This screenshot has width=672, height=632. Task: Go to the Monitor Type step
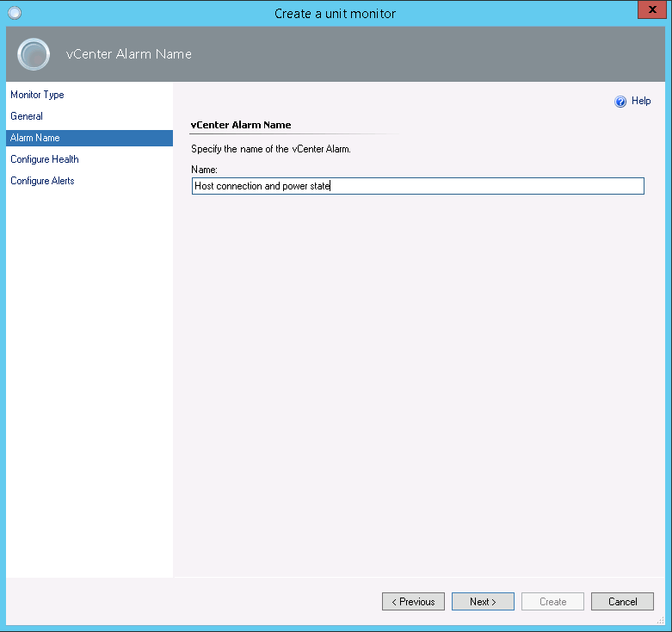click(x=37, y=95)
